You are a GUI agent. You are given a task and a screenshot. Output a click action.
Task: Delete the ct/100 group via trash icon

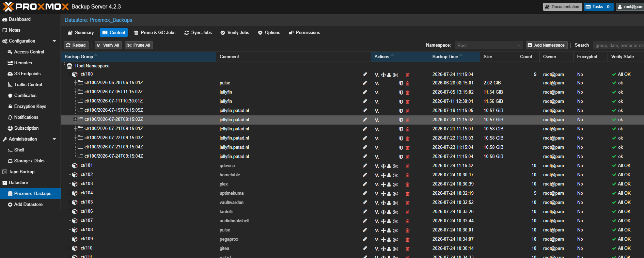click(x=407, y=75)
